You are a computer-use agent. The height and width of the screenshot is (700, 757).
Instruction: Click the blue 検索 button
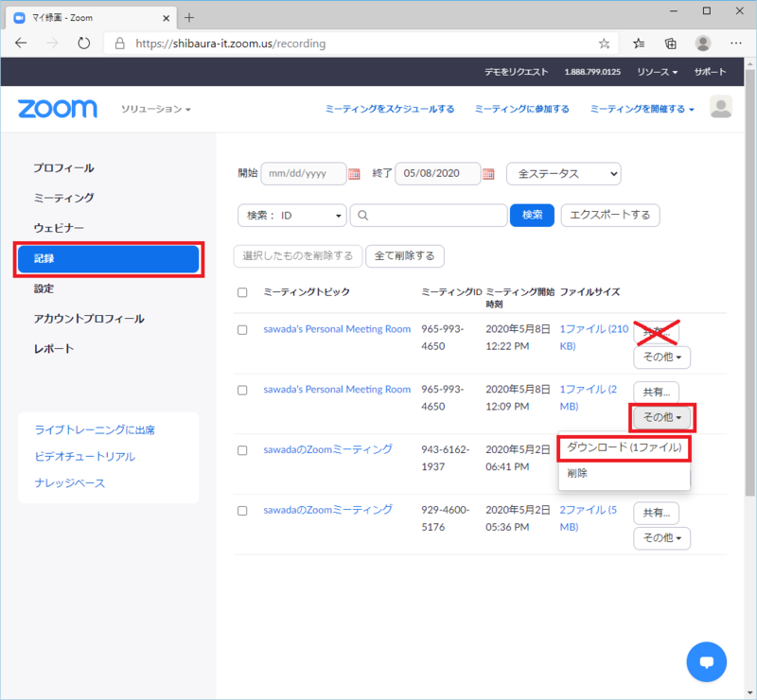click(x=532, y=216)
